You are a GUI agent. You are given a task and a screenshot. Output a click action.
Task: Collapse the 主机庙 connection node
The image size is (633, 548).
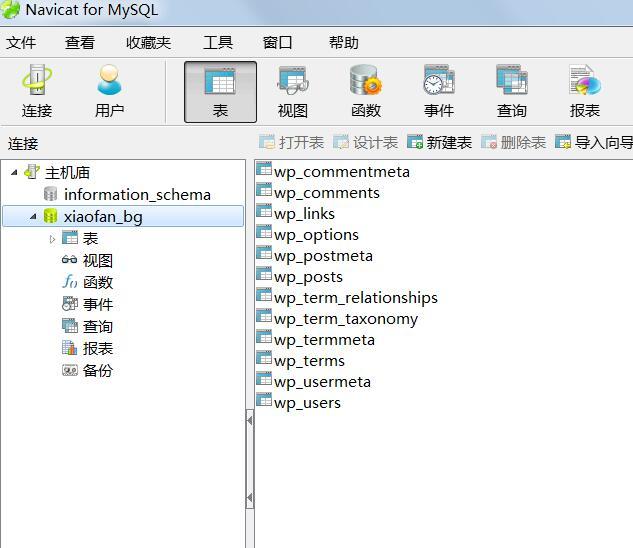pos(14,172)
